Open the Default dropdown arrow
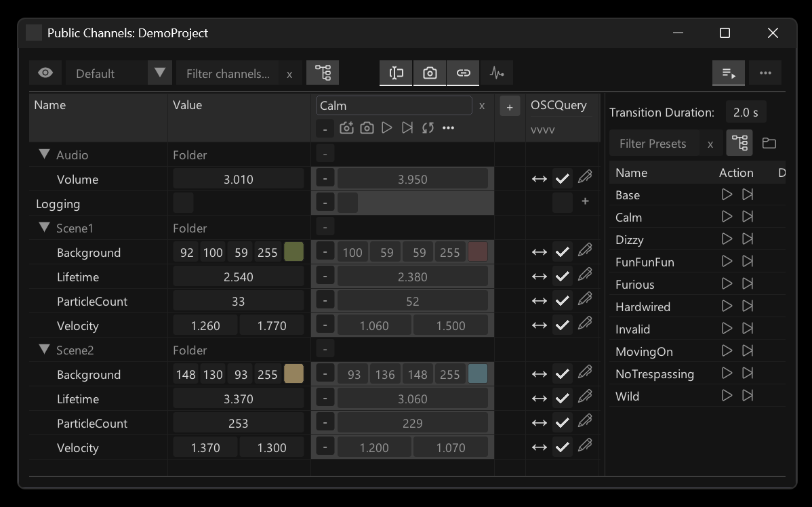812x507 pixels. point(160,73)
